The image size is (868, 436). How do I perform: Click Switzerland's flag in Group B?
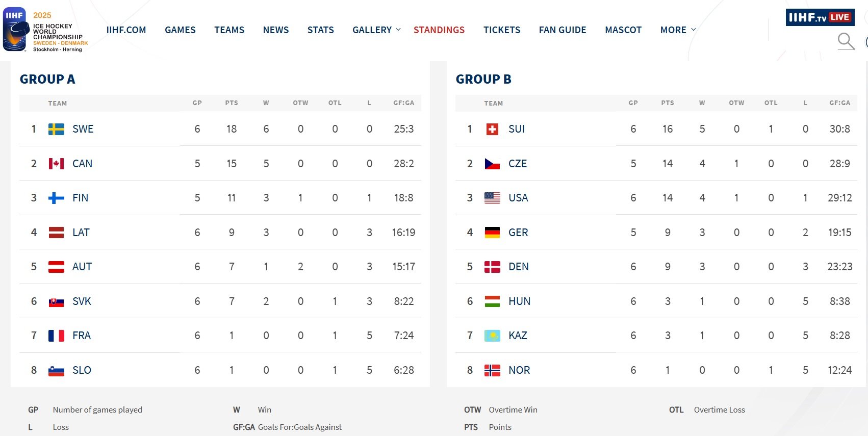(492, 129)
